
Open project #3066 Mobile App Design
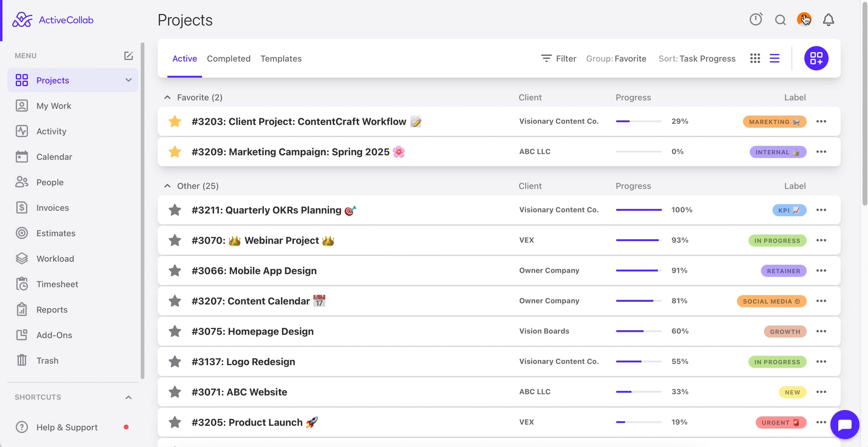[x=254, y=271]
